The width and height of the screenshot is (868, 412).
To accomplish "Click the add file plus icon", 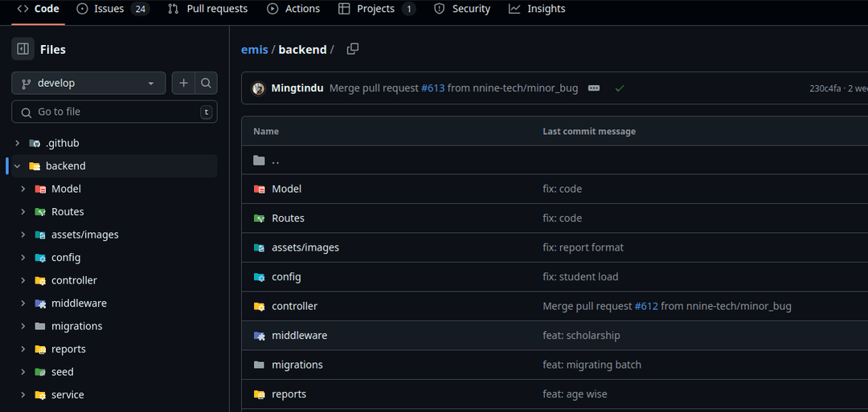I will pos(183,83).
